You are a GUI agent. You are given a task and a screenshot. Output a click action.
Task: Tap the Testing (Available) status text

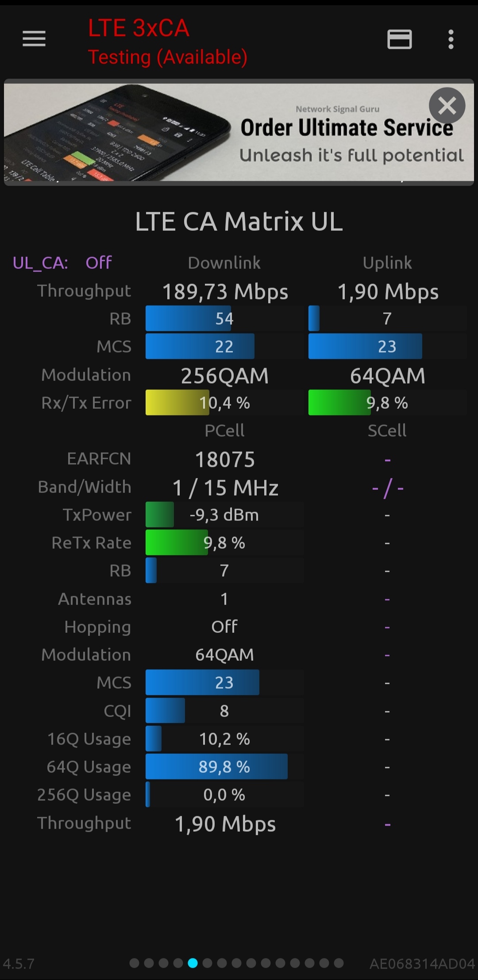[x=167, y=57]
